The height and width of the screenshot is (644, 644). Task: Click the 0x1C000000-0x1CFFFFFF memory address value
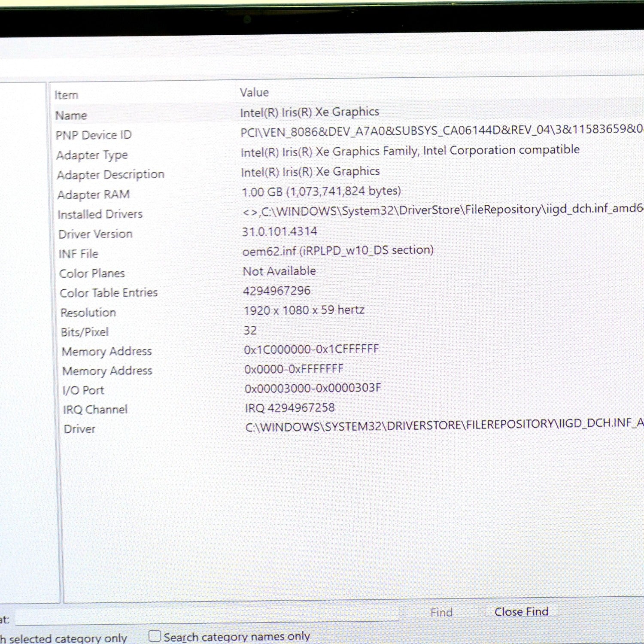pos(312,349)
